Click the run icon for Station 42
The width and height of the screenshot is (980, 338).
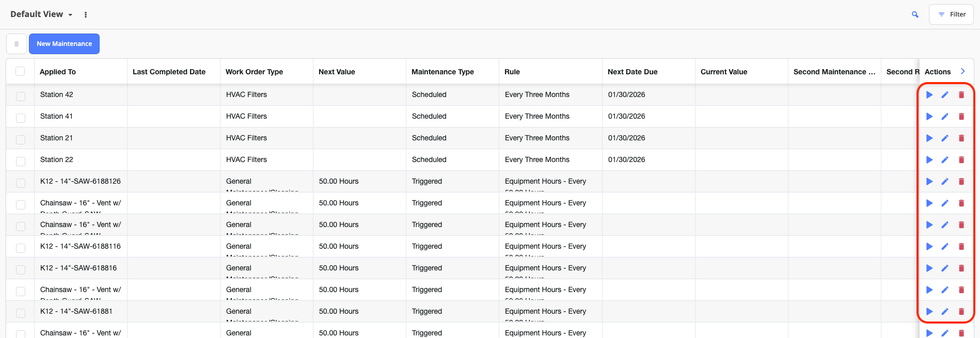(929, 95)
